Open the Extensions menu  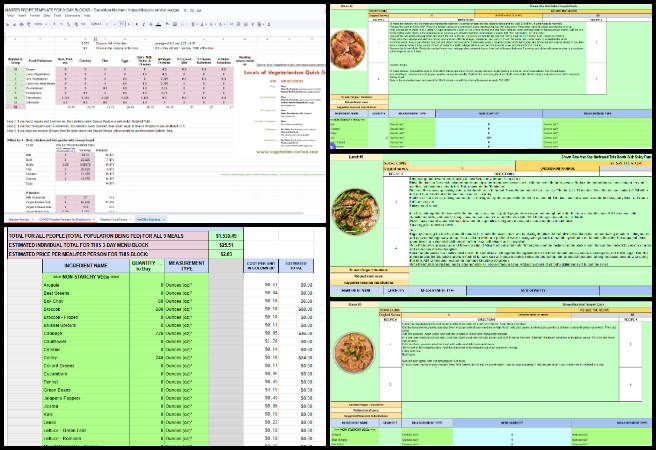click(72, 15)
